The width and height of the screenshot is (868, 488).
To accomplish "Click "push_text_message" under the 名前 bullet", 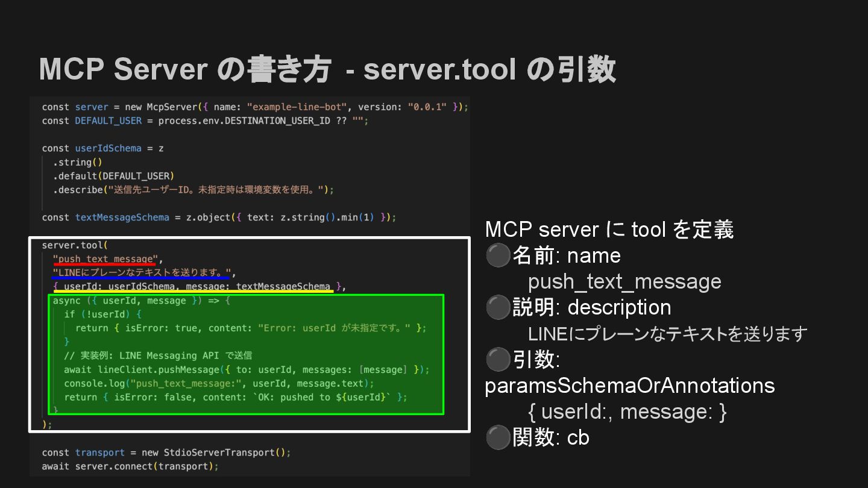I will [624, 281].
